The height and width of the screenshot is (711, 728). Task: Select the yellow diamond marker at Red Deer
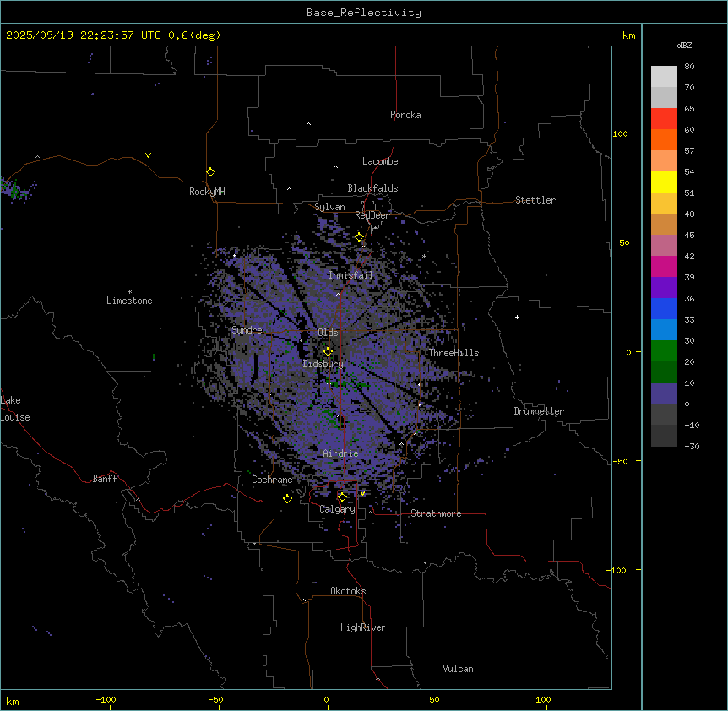(359, 237)
